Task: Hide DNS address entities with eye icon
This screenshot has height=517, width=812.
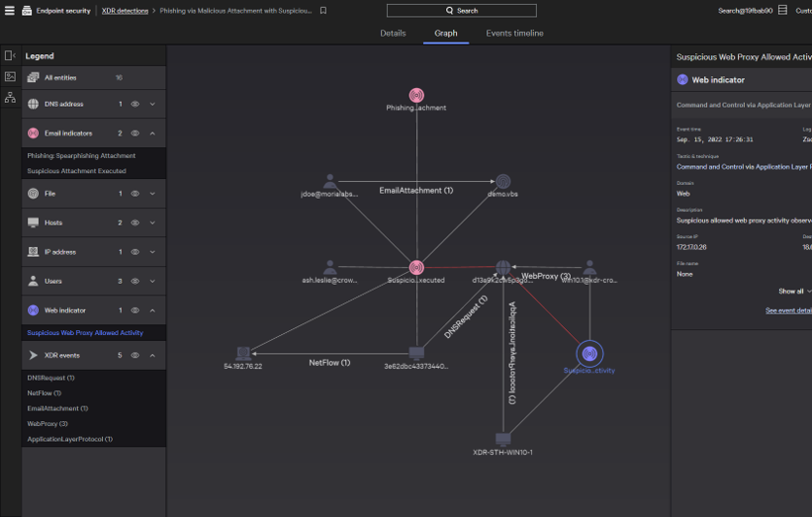Action: (135, 104)
